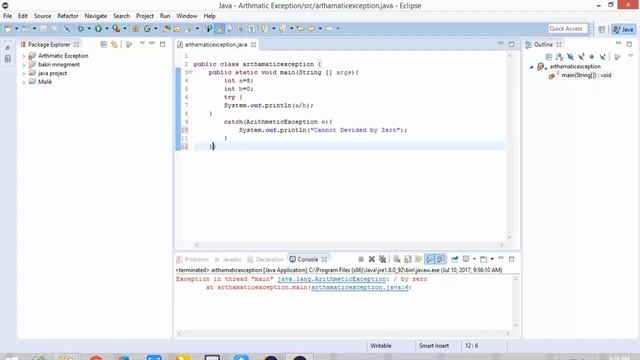The height and width of the screenshot is (360, 640).
Task: Click Collapse All icon in Outline toolbar
Action: [549, 57]
